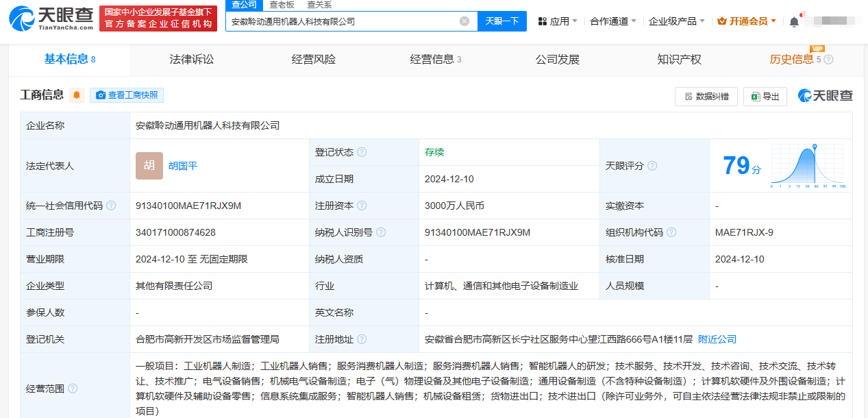Click help icon beside 登记状态
Screen dimensions: 868x418
pyautogui.click(x=362, y=152)
